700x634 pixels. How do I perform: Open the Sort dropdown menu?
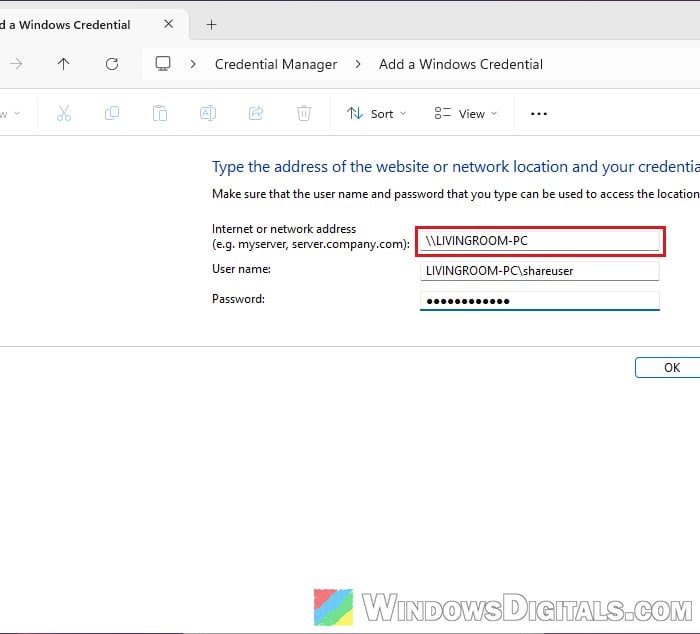click(x=376, y=114)
